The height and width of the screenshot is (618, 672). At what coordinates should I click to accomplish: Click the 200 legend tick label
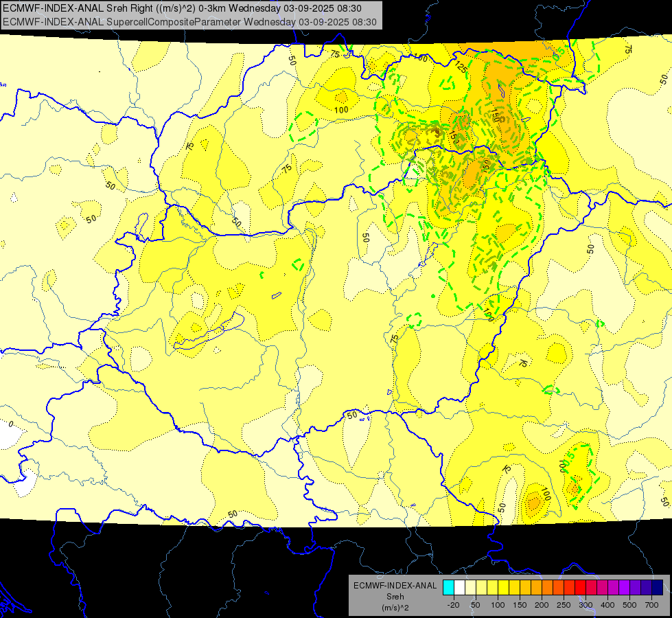tap(542, 605)
